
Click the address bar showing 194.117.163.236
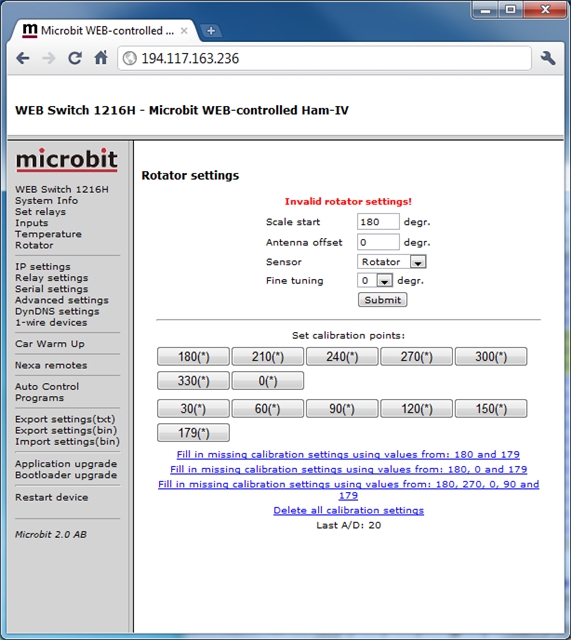pos(324,58)
